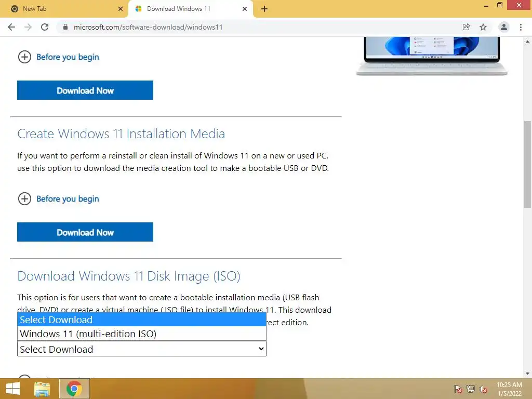Click the Chrome taskbar icon
The image size is (532, 399).
[74, 389]
